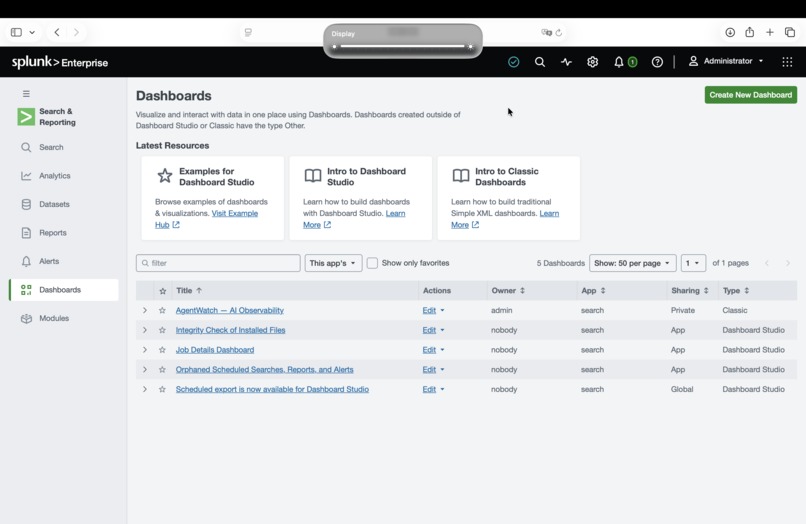Sort table by App column
The image size is (806, 524).
pyautogui.click(x=593, y=291)
